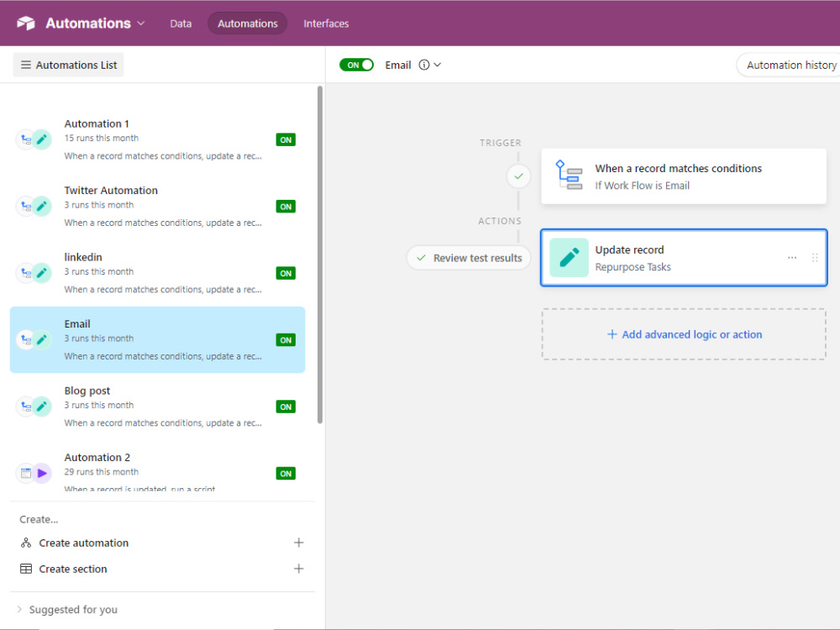
Task: Click the record updated trigger icon of Automation 2
Action: tap(26, 473)
